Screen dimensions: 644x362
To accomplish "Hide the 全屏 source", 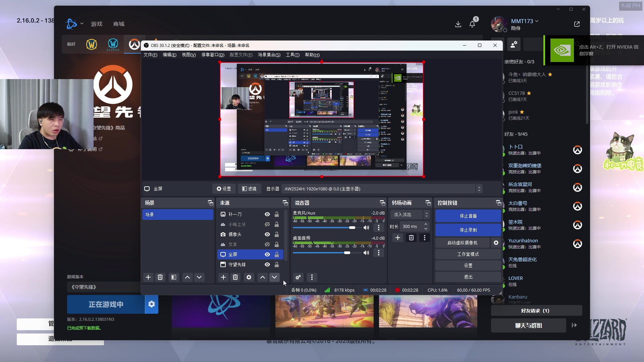I will [x=267, y=254].
